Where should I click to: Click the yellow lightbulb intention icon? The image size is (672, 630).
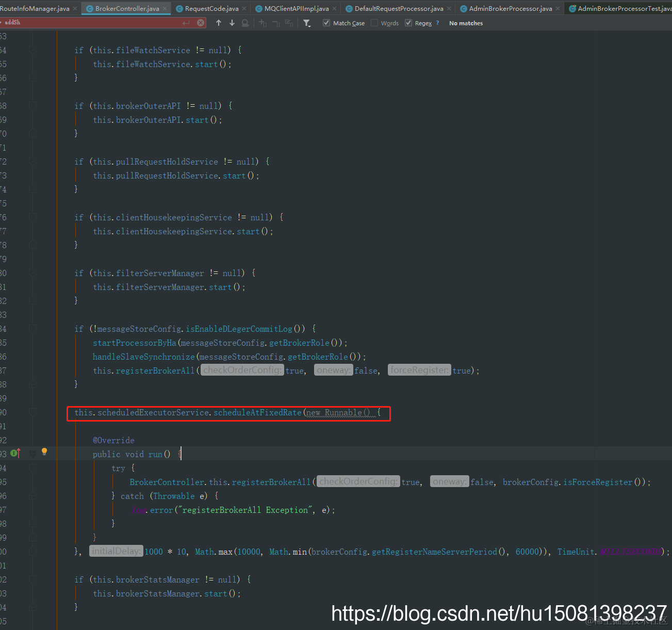coord(44,451)
